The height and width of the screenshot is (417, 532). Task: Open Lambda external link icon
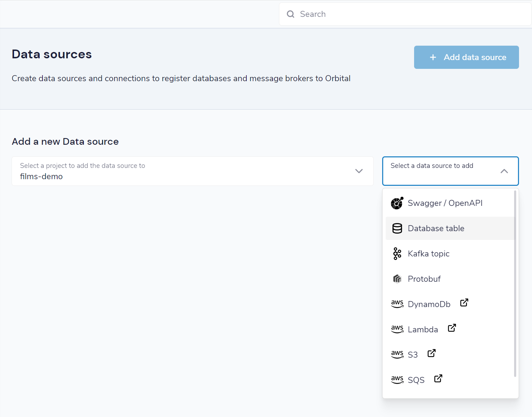point(452,328)
